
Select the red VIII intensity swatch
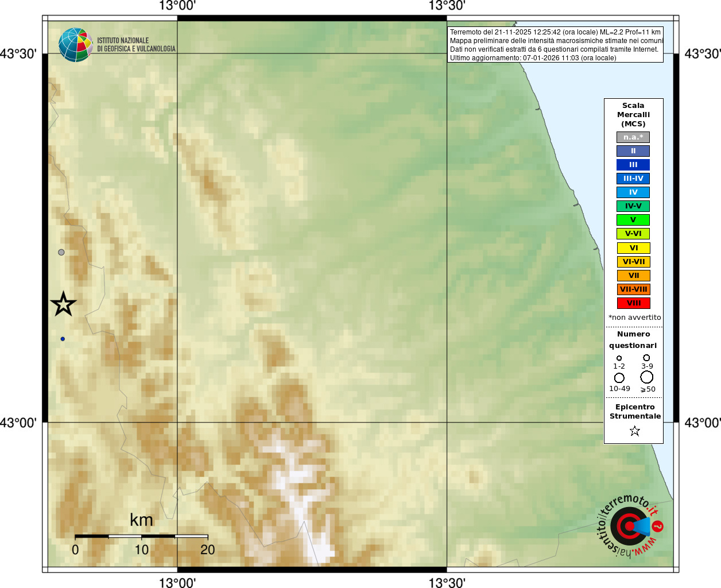633,303
